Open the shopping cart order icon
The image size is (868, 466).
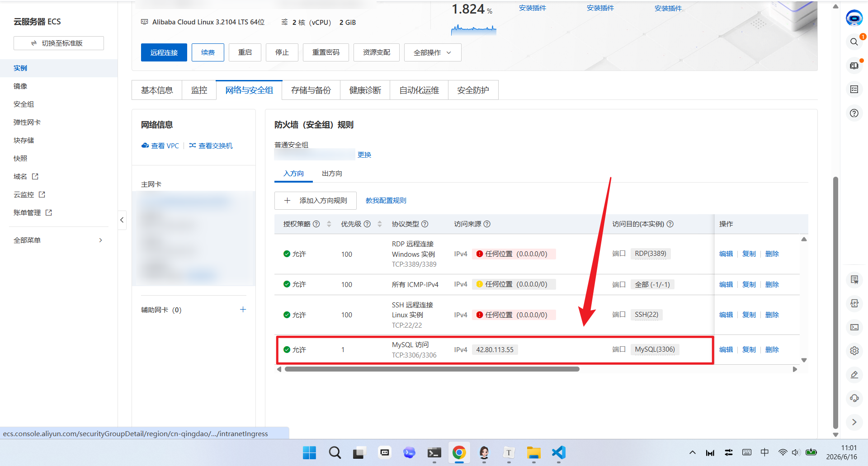click(x=854, y=280)
